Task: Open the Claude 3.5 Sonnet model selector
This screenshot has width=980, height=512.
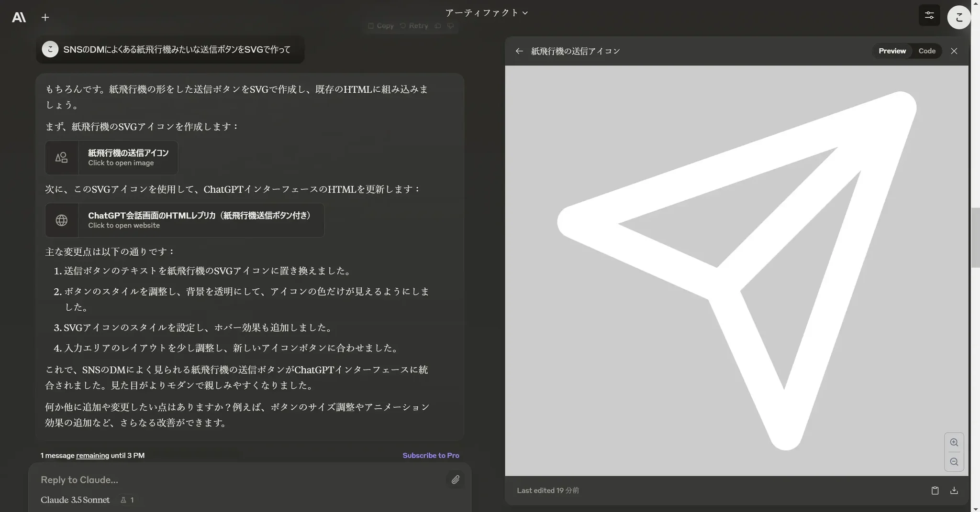Action: point(75,500)
